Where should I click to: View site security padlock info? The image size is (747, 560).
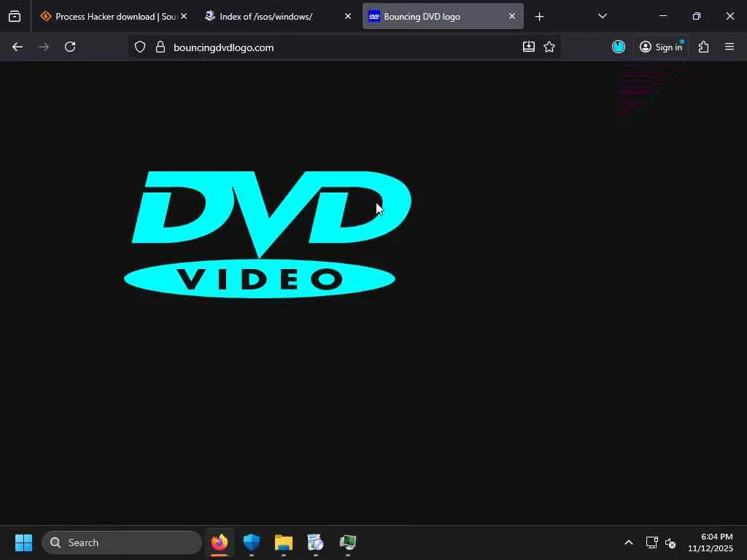(160, 47)
